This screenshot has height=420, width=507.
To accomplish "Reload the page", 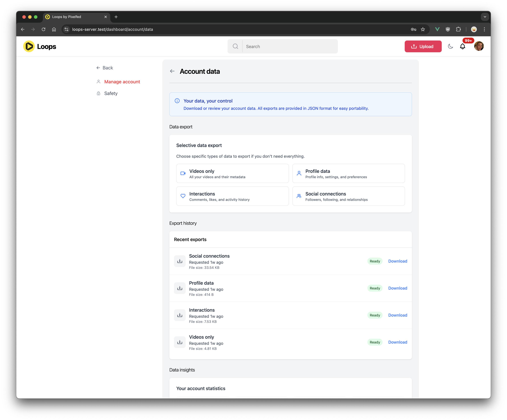I will pyautogui.click(x=43, y=29).
